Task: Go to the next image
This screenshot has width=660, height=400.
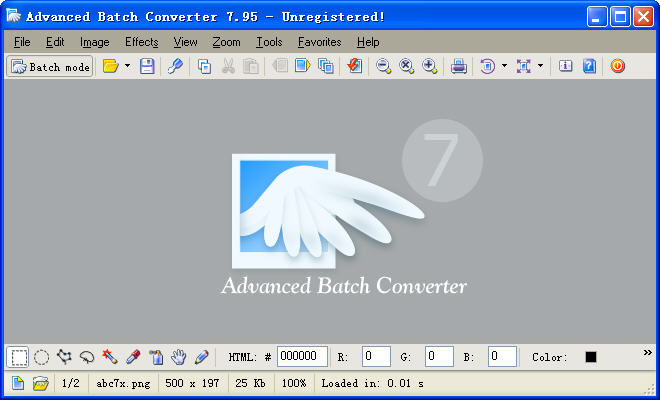Action: point(302,66)
